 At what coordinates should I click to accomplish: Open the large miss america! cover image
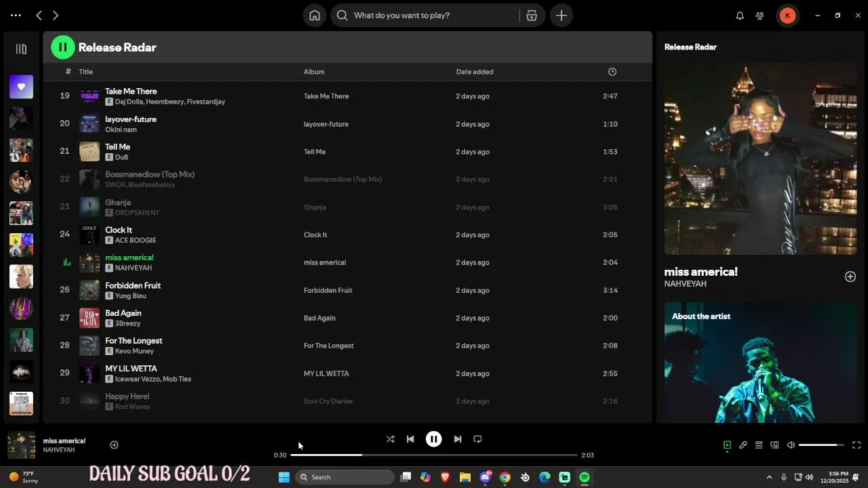pyautogui.click(x=760, y=159)
